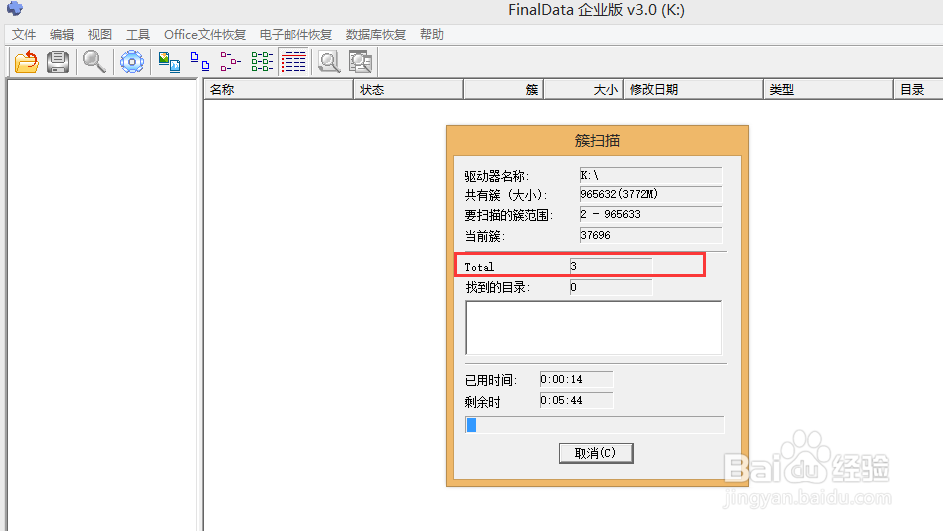This screenshot has height=531, width=943.
Task: Click the FinalData app icon in title bar
Action: pos(14,8)
